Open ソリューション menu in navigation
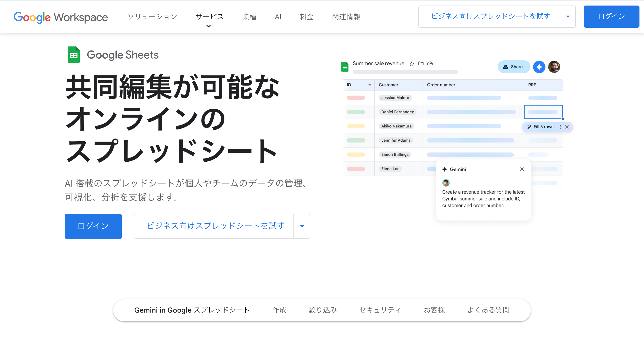 point(152,17)
